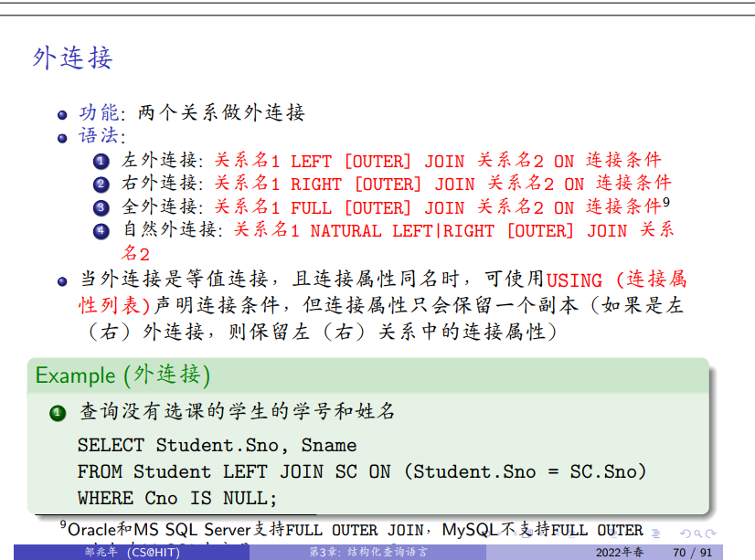This screenshot has height=560, width=755.
Task: Click the red USING keyword text
Action: click(574, 280)
